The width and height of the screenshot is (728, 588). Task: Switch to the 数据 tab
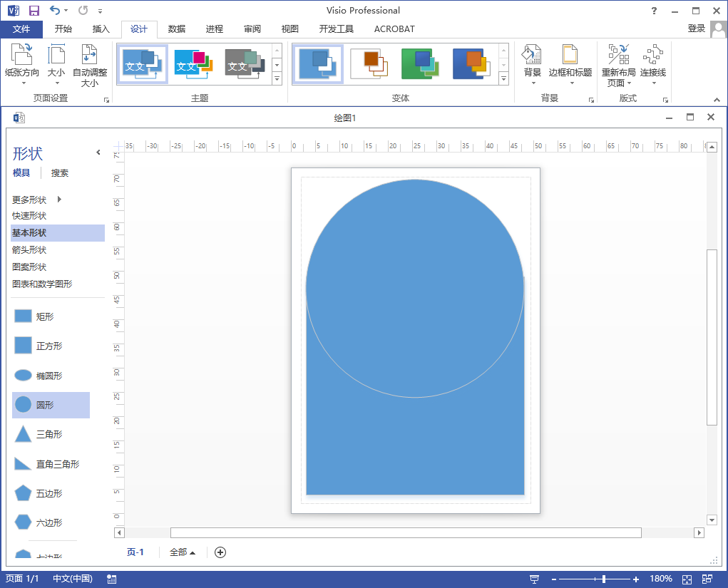pyautogui.click(x=176, y=29)
